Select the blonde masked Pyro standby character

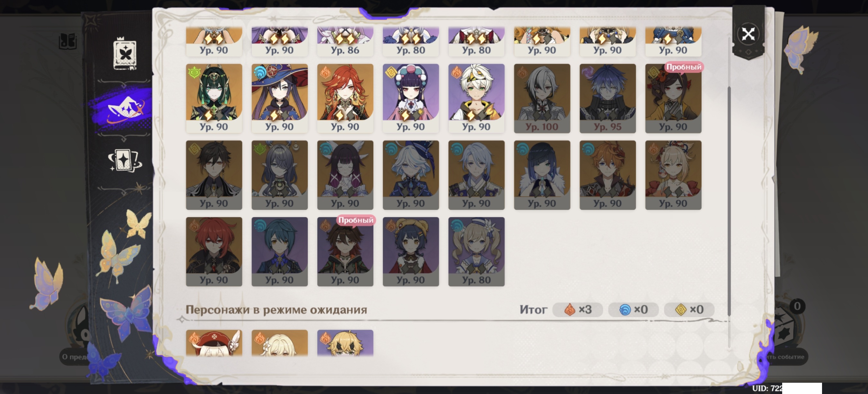pos(345,343)
